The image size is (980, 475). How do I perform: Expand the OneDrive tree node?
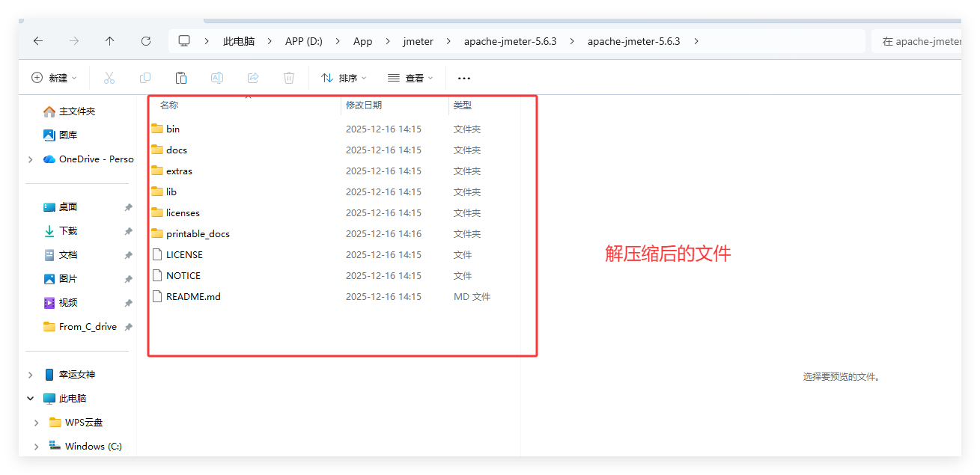[x=30, y=159]
